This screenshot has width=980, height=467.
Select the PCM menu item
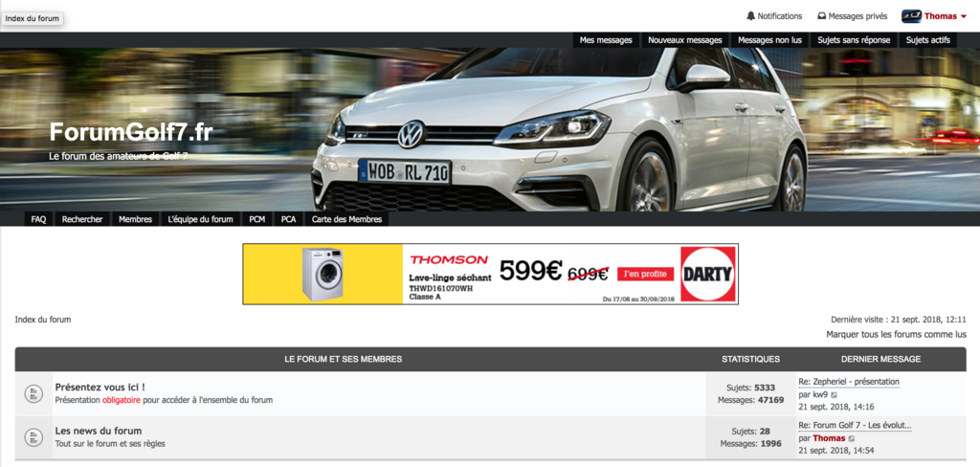point(256,219)
